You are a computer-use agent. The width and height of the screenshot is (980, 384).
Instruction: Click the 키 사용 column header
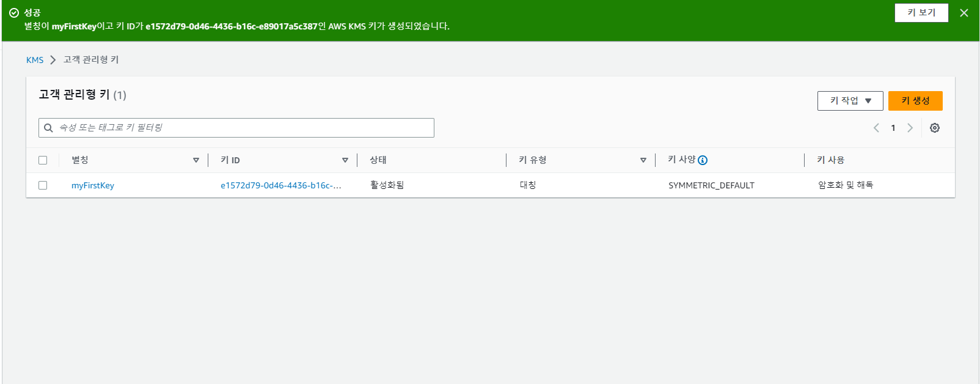(x=830, y=160)
